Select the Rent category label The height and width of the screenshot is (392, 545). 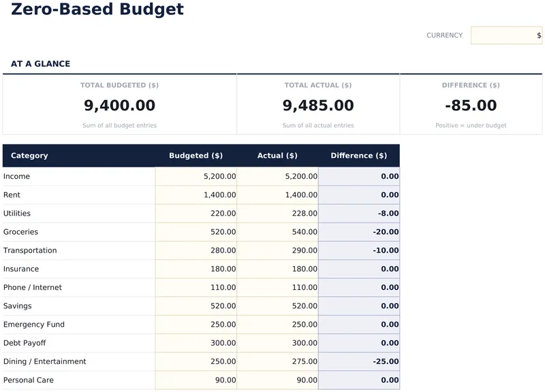(12, 195)
